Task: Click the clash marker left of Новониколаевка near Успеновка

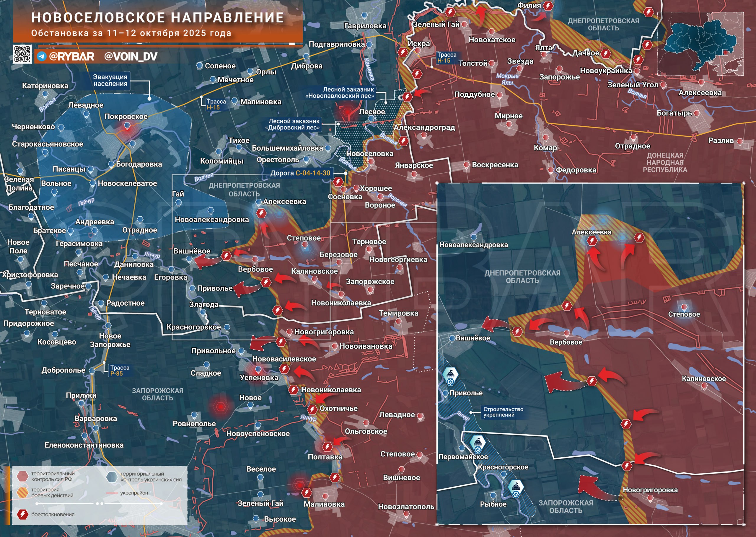Action: (293, 390)
